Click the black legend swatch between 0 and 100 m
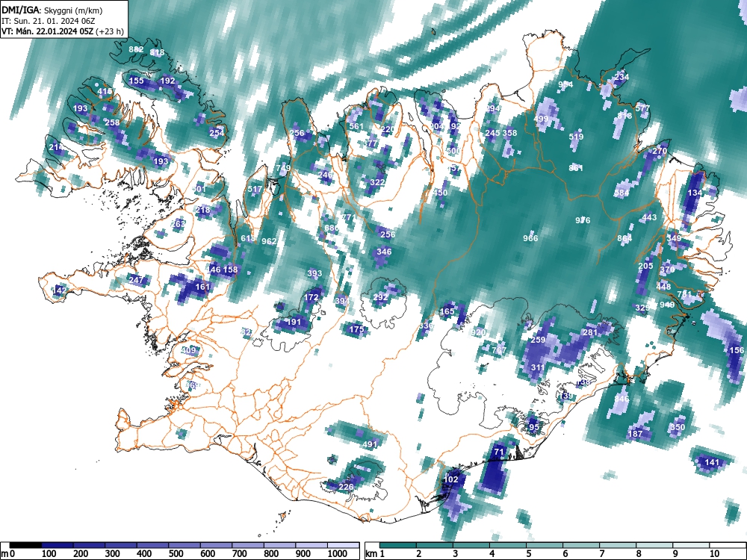747x560 pixels. tap(25, 545)
